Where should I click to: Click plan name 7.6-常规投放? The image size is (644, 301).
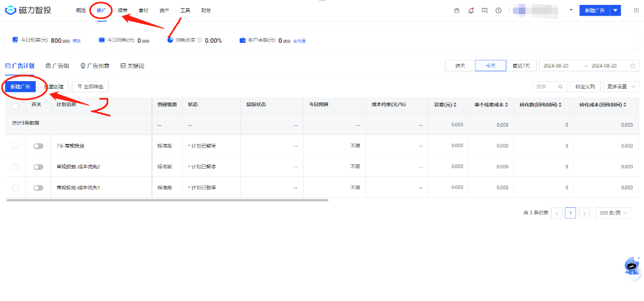click(x=70, y=145)
